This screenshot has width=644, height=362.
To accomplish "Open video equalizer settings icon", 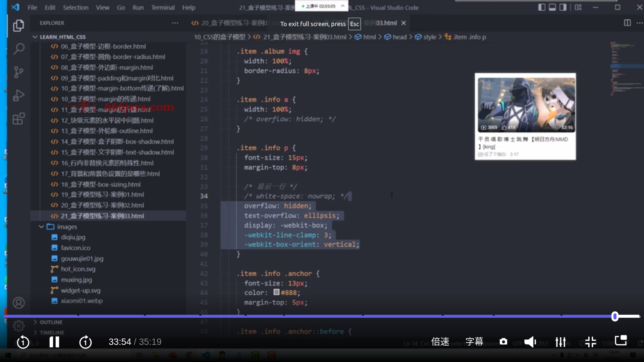I will 560,342.
